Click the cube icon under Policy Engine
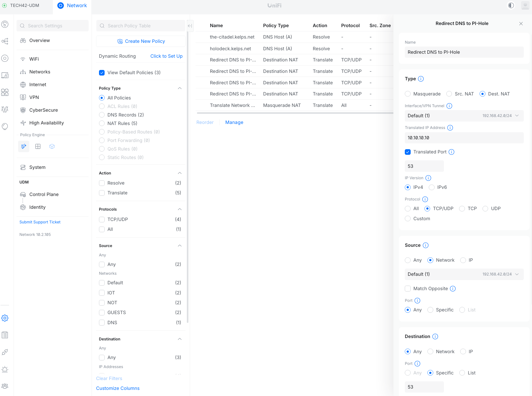The image size is (532, 396). point(52,146)
